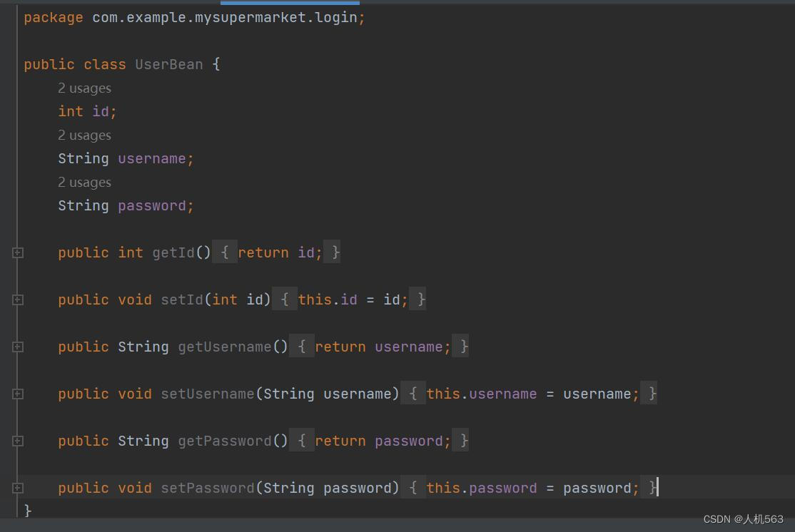Viewport: 795px width, 532px height.
Task: Click the UserBean class name
Action: click(169, 64)
